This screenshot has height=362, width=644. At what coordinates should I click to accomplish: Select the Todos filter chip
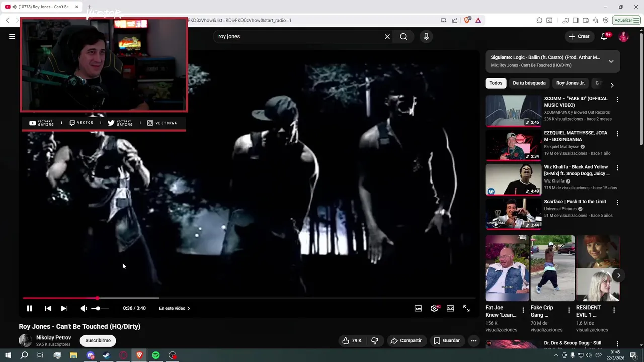pos(496,83)
